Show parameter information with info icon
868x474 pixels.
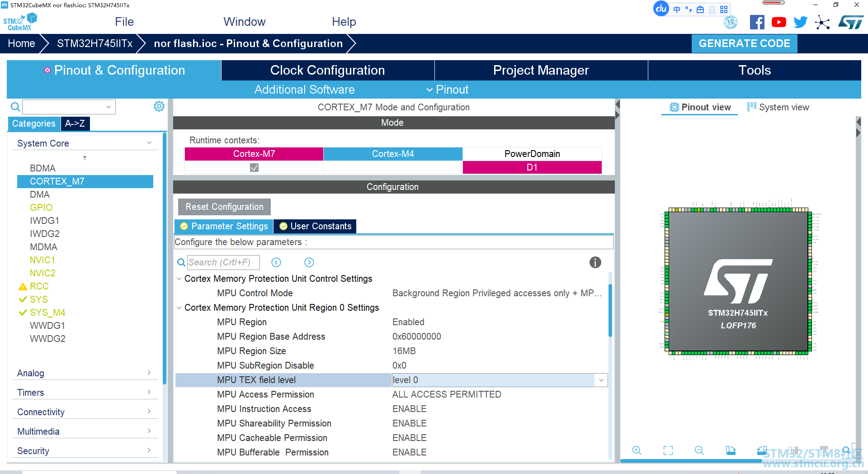click(x=595, y=262)
